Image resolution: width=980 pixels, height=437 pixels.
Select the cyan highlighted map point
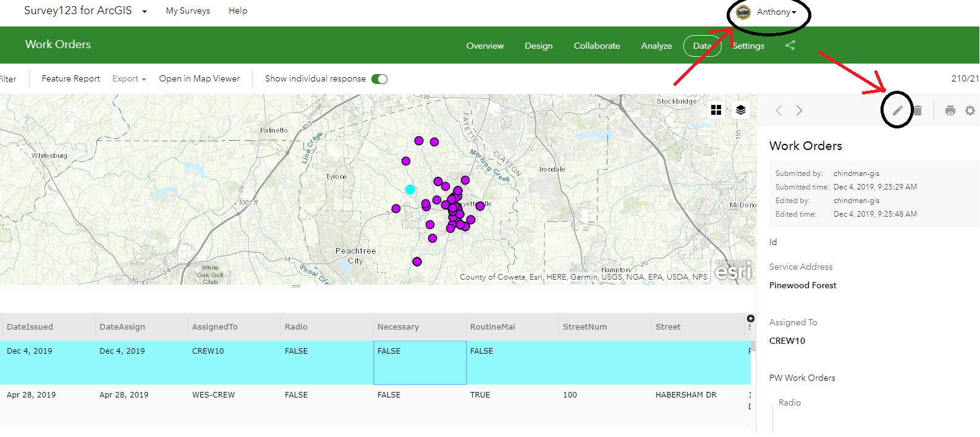point(410,189)
